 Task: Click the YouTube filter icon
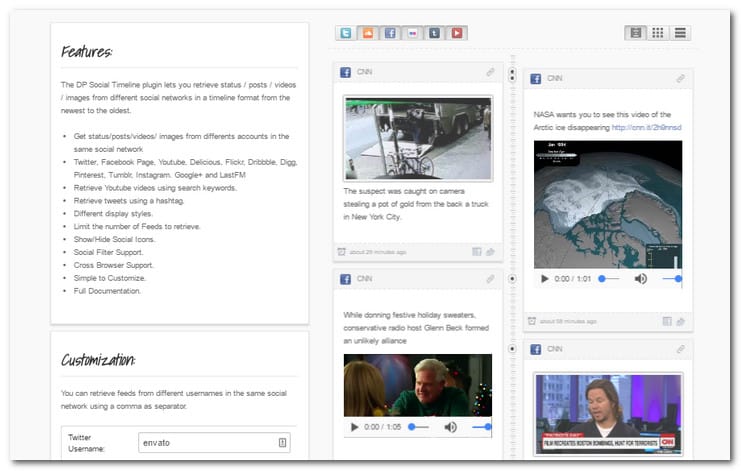click(456, 33)
